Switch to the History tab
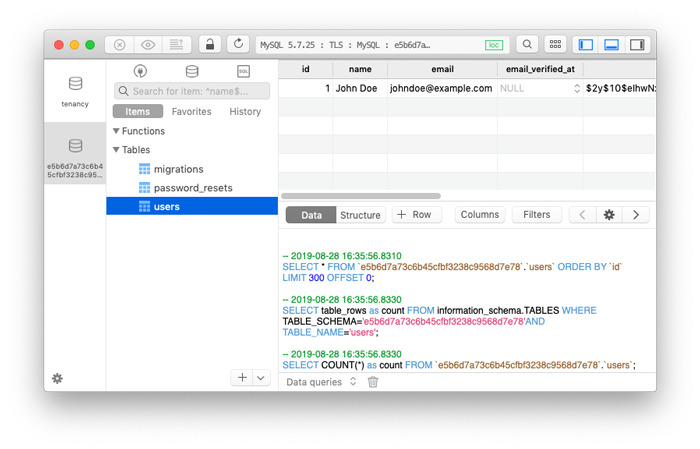700x449 pixels. pos(245,112)
